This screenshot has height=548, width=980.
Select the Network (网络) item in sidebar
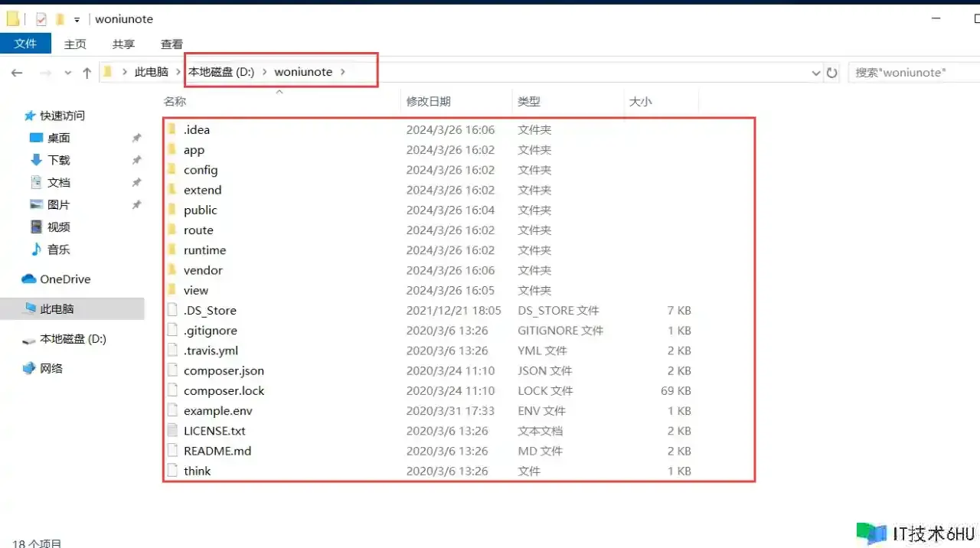point(51,368)
